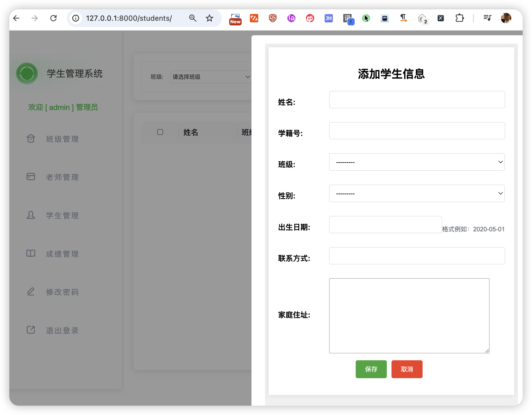
Task: Click into the 家庭住址 text area
Action: click(409, 316)
